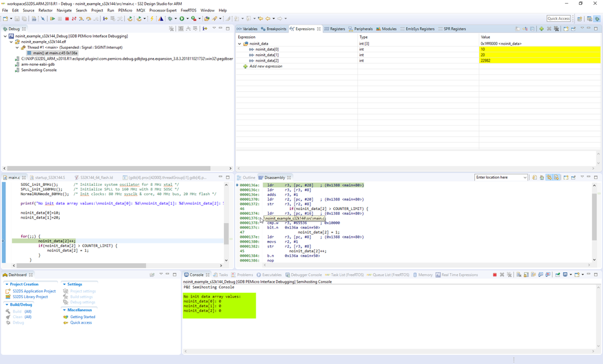Screen dimensions: 603x364
Task: Click the Quick Access search field
Action: click(x=558, y=19)
